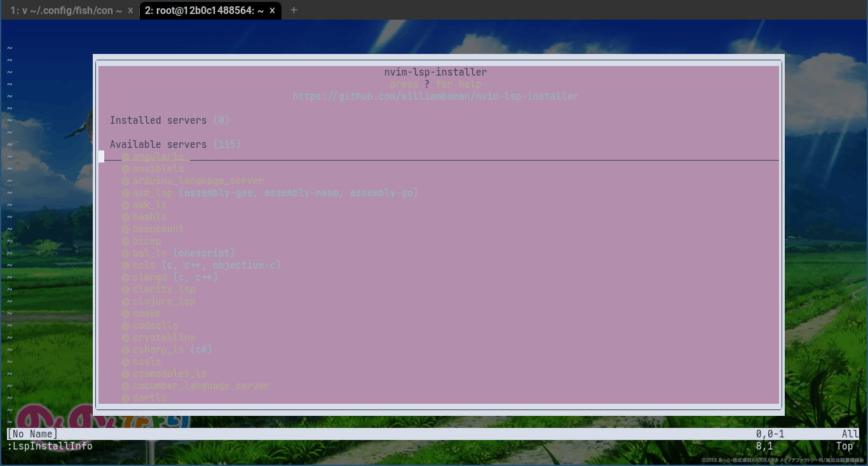
Task: Select the cssmodules_ls server name
Action: point(170,374)
